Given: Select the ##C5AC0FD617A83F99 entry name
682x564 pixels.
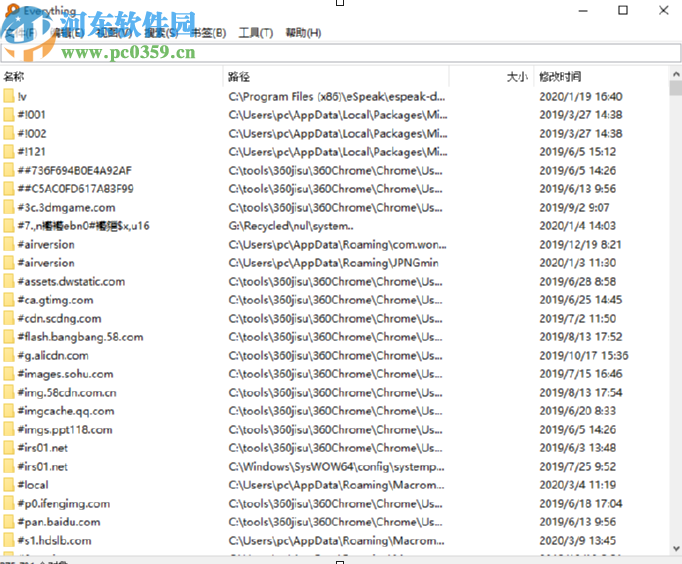Looking at the screenshot, I should (75, 189).
